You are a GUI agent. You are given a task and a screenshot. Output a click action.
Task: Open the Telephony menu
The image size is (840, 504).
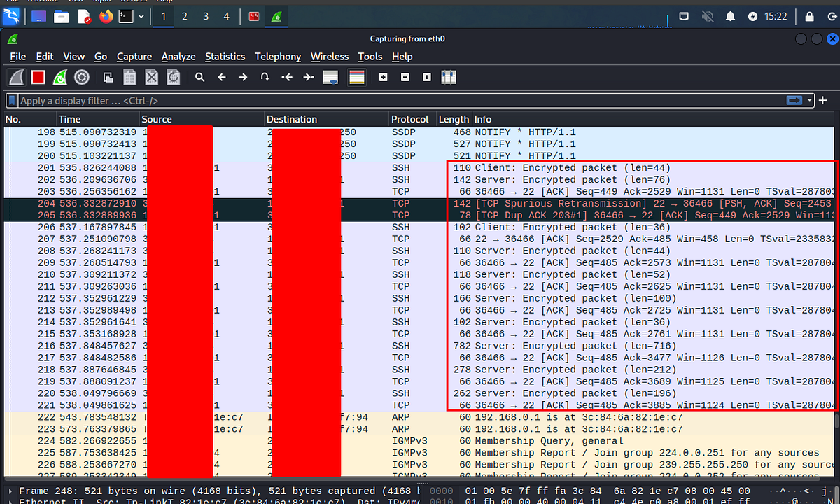pos(277,57)
